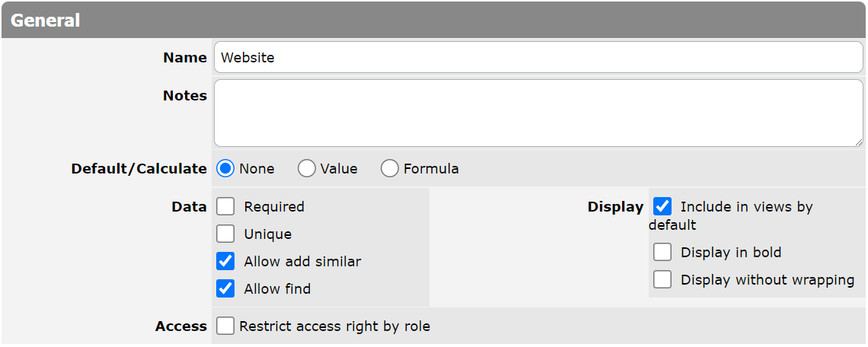Click the Notes resize handle corner

[x=859, y=142]
